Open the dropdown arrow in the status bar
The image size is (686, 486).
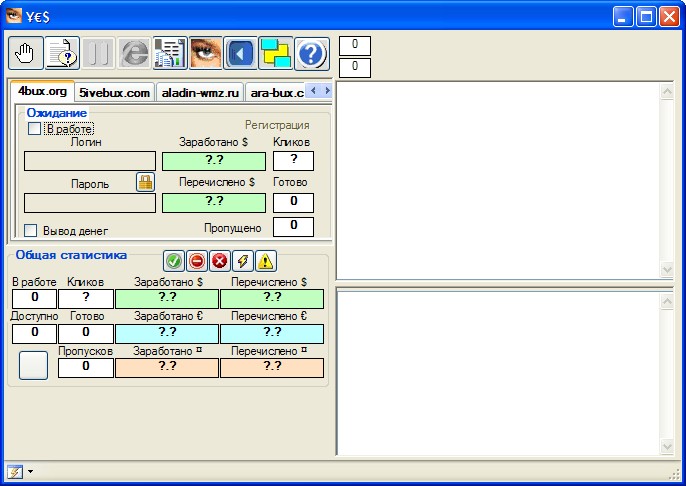click(x=30, y=472)
